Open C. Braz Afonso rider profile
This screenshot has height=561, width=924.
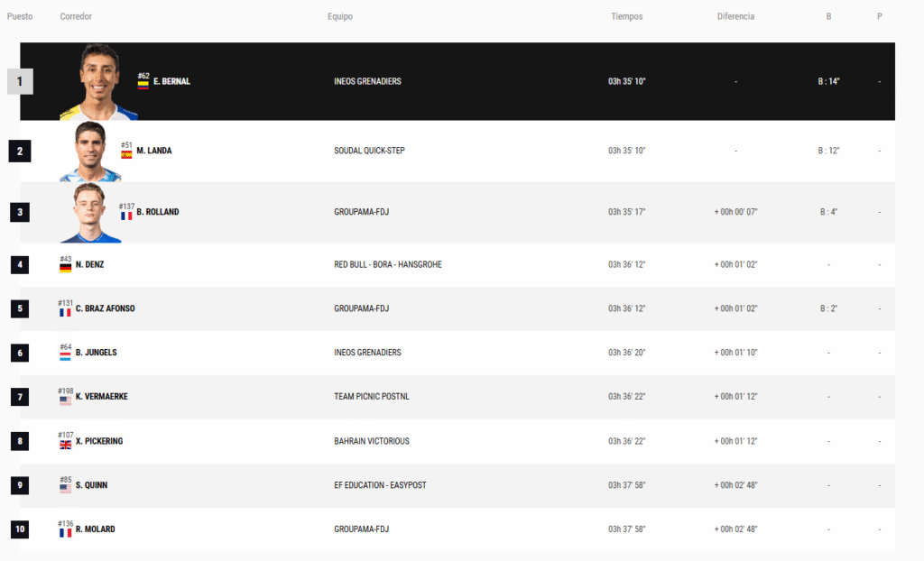coord(105,308)
